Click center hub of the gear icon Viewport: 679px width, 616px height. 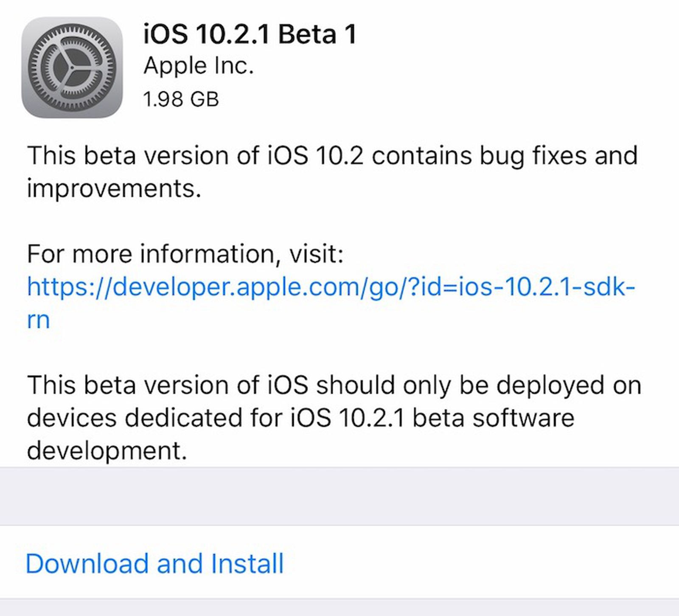(71, 68)
